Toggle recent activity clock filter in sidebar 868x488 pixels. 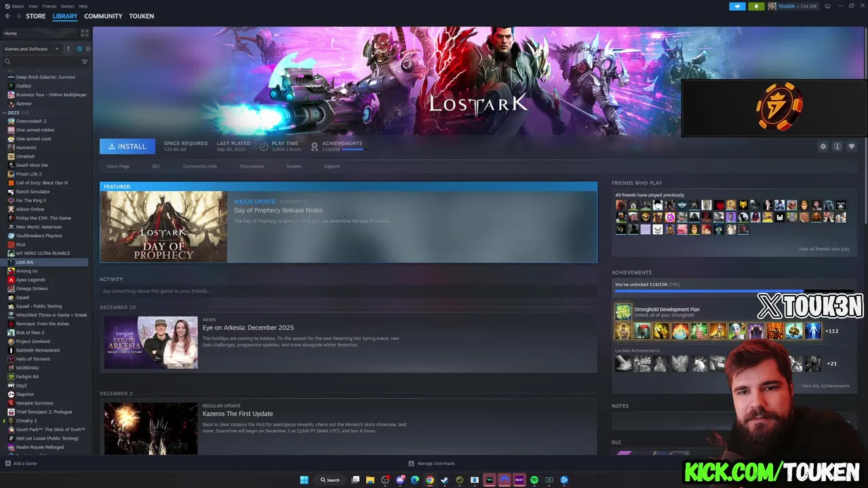pyautogui.click(x=79, y=49)
